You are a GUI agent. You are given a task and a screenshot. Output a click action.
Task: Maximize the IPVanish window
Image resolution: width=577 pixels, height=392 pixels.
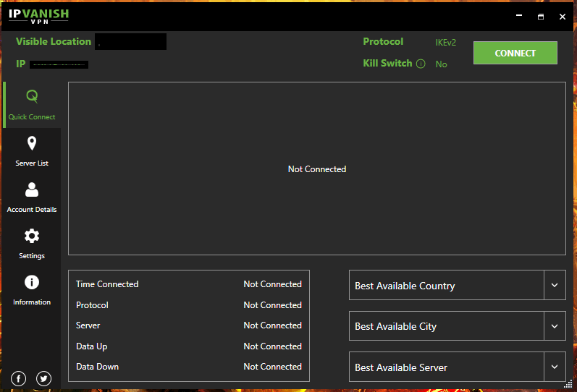click(x=541, y=17)
